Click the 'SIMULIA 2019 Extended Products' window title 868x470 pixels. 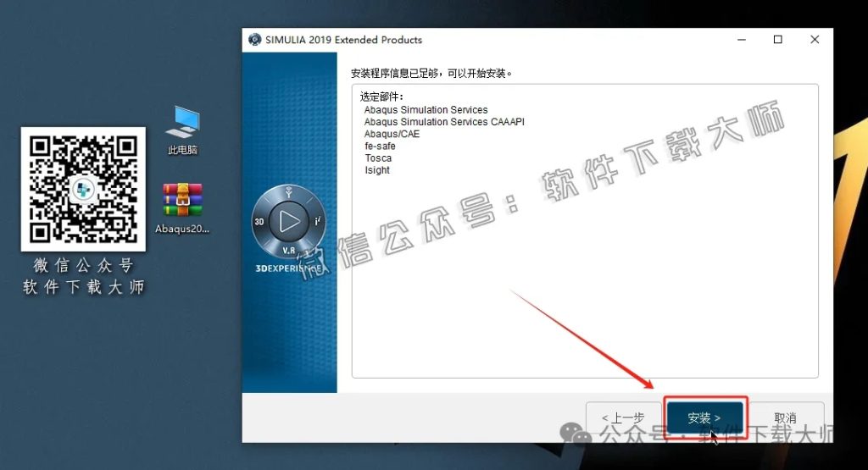point(343,40)
